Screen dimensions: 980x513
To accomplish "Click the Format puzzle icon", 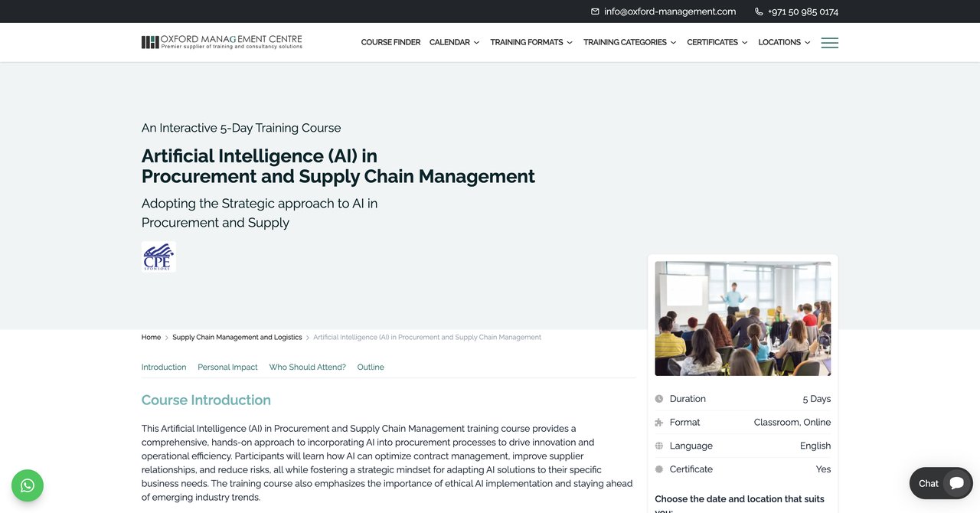I will (659, 423).
